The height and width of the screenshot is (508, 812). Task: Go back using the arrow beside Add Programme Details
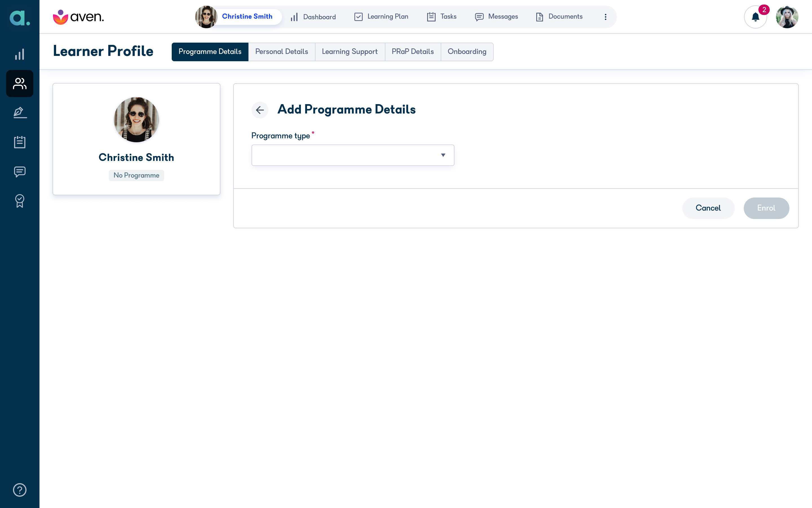[x=260, y=110]
